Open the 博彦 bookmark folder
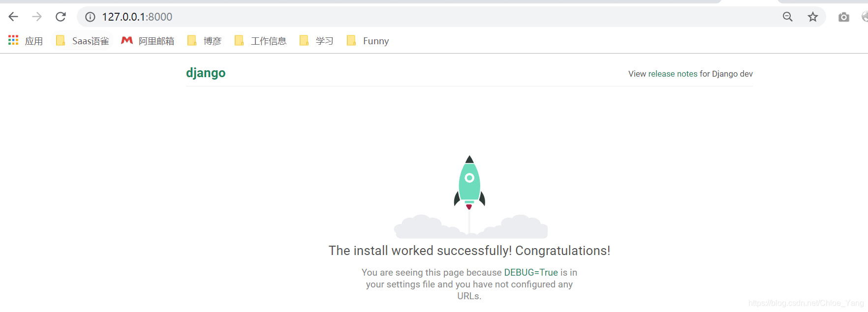The width and height of the screenshot is (868, 312). [x=205, y=41]
